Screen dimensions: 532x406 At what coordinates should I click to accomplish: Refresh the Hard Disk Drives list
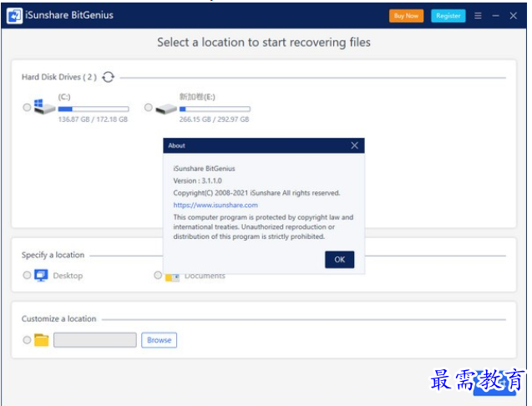coord(109,77)
